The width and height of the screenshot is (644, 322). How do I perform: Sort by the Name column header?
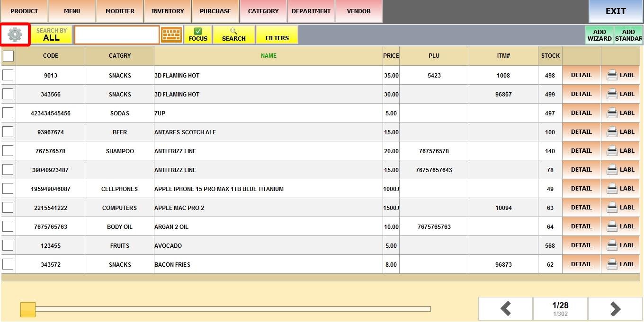[268, 56]
